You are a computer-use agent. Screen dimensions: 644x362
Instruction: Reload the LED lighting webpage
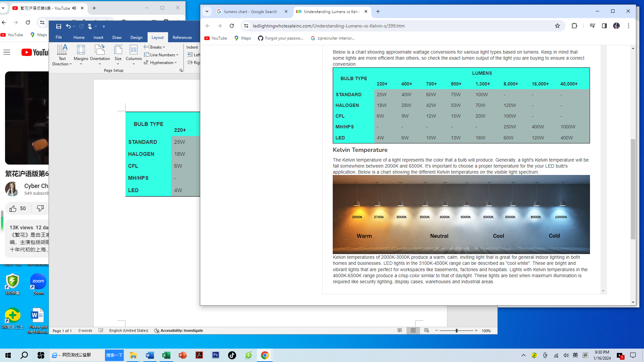pyautogui.click(x=232, y=26)
